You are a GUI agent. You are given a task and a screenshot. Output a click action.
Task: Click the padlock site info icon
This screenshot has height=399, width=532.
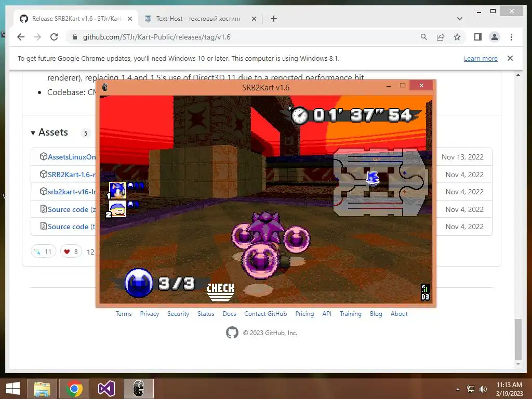coord(75,37)
